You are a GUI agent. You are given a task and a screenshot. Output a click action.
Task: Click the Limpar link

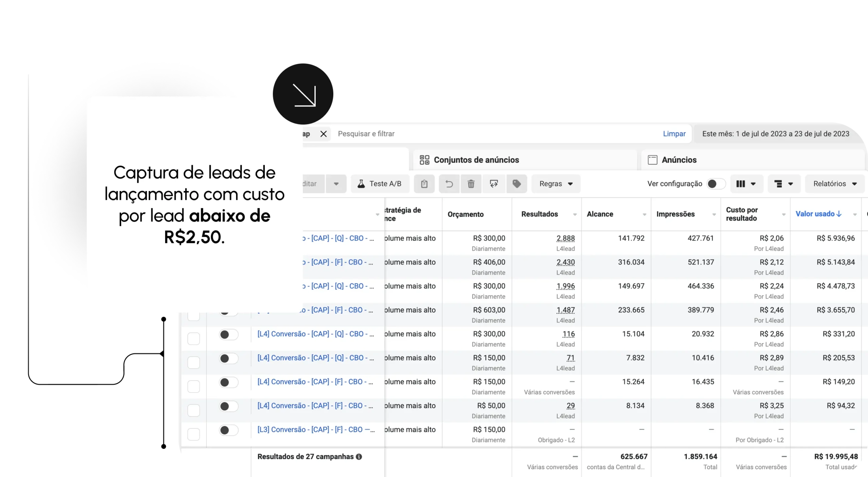pos(674,134)
